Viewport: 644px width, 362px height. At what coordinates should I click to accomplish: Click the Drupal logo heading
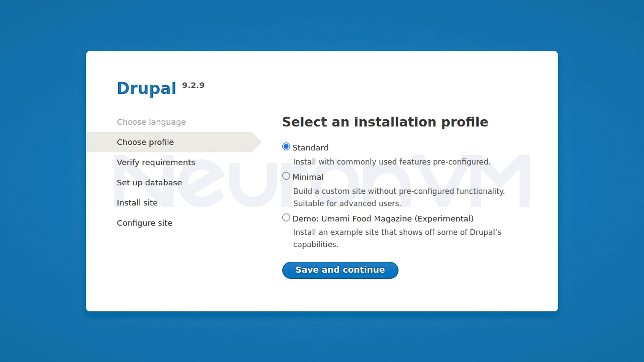[x=147, y=88]
